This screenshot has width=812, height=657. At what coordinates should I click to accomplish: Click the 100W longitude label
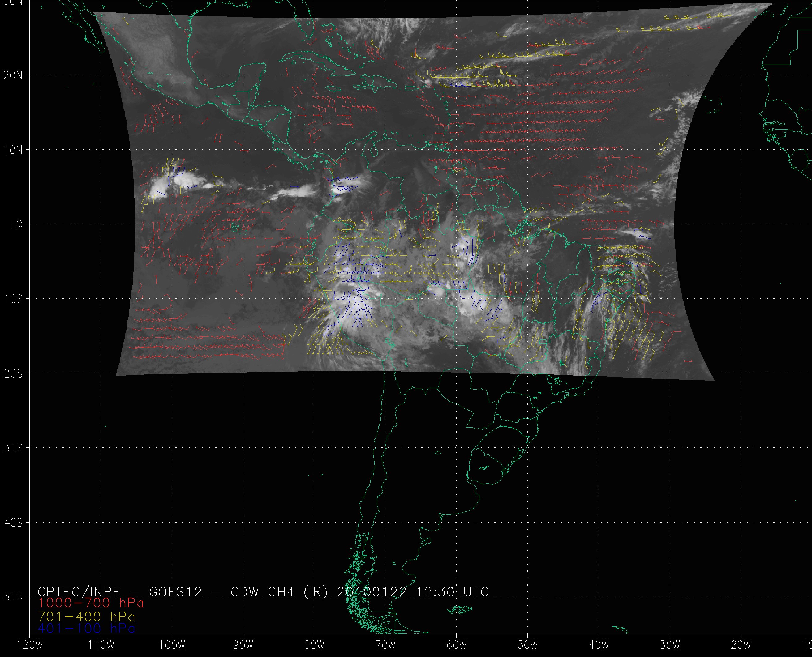172,645
